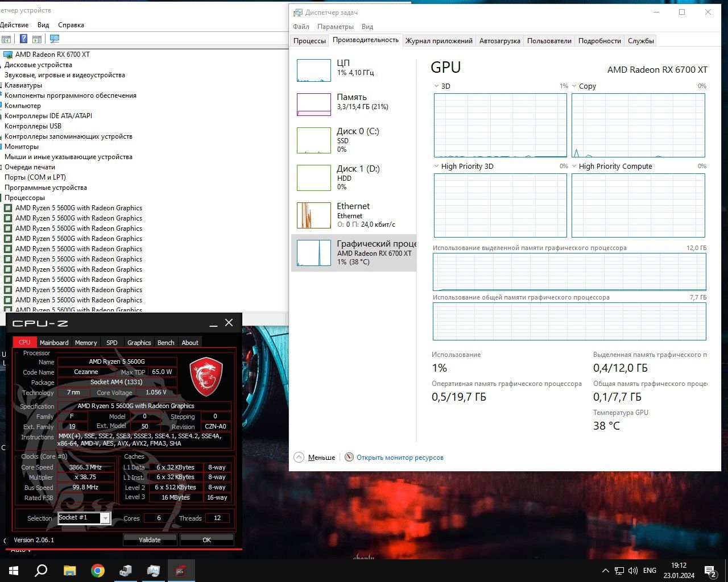This screenshot has width=728, height=582.
Task: Switch to the Службы tab
Action: (640, 41)
